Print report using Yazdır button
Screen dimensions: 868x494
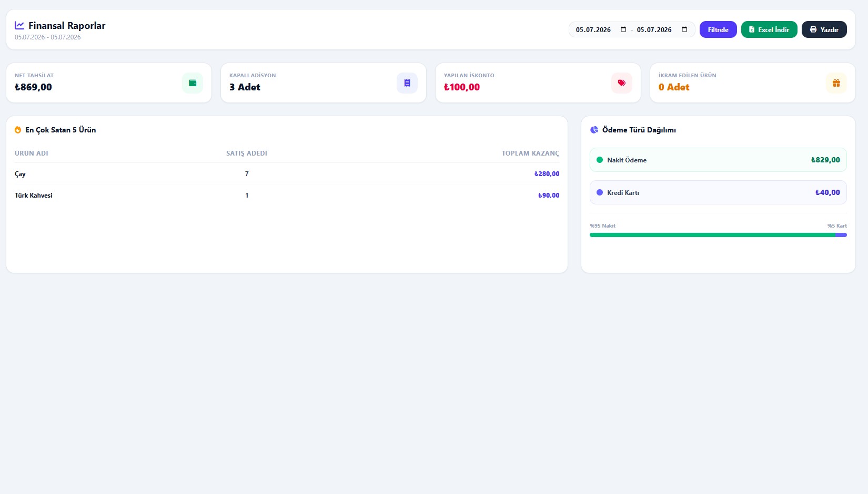824,29
